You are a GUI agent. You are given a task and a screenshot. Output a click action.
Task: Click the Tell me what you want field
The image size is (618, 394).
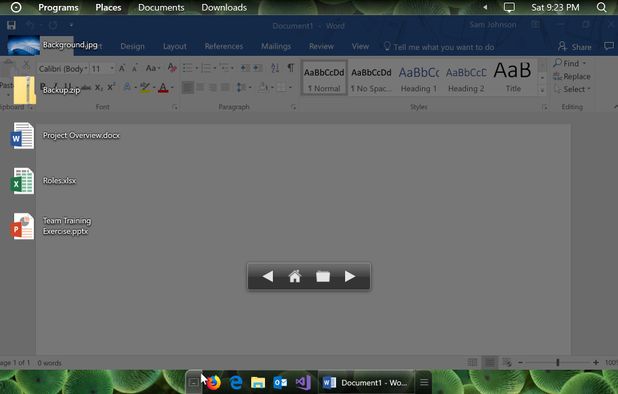pyautogui.click(x=439, y=47)
